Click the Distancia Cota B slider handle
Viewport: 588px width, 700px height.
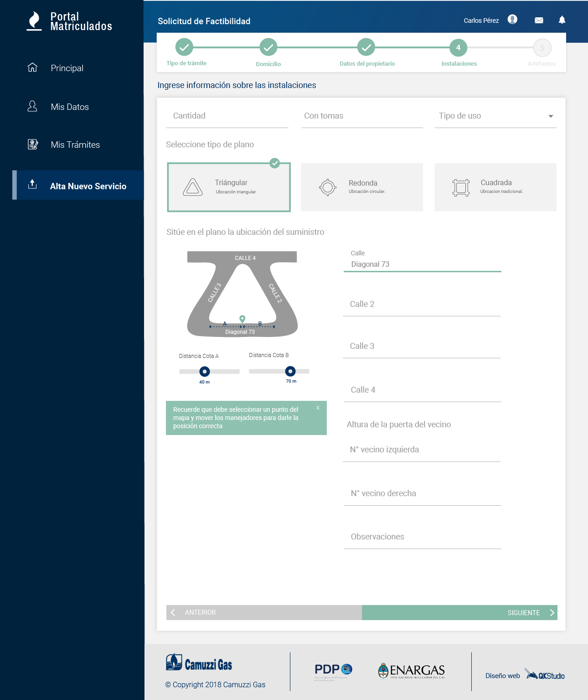[290, 371]
